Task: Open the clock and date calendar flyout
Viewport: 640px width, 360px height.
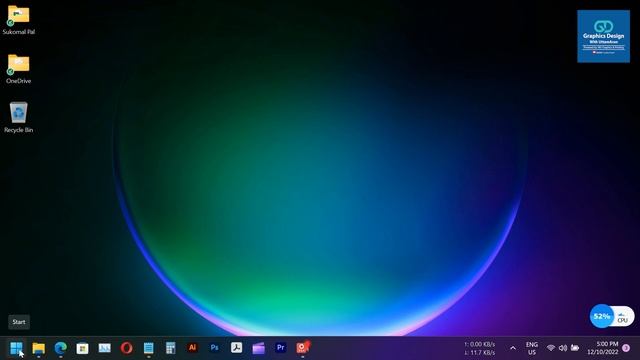Action: click(x=603, y=348)
